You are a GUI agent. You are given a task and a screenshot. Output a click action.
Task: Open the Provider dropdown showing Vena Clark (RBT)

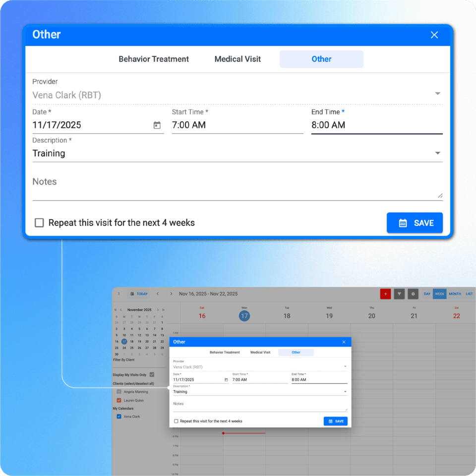(437, 93)
